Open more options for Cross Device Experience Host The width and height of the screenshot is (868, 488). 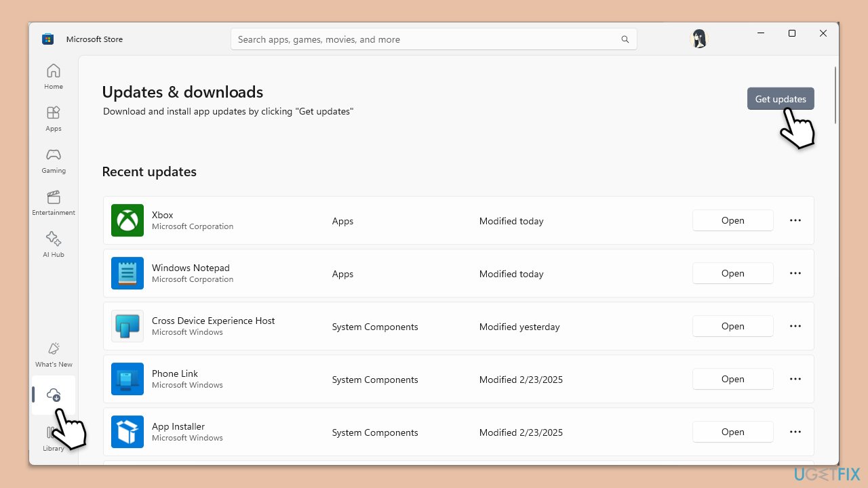click(795, 326)
